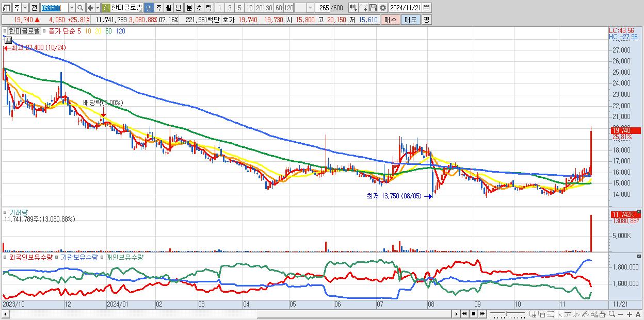644x320 pixels.
Task: Toggle the 한미글로벌 legend checkbox
Action: 5,31
